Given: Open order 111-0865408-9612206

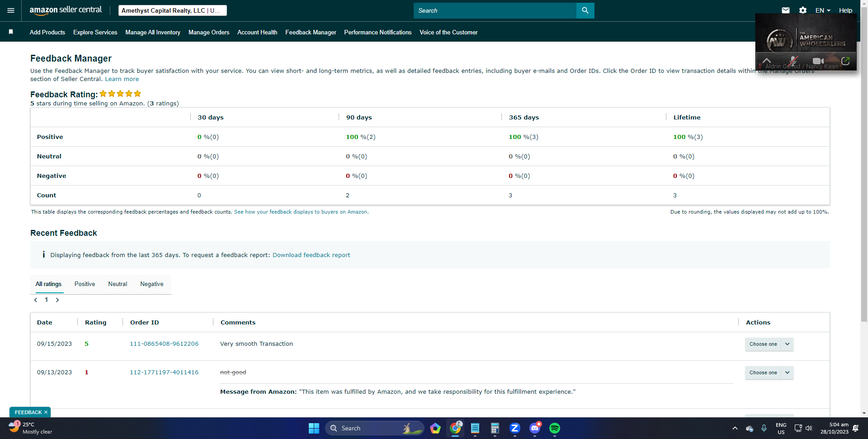Looking at the screenshot, I should tap(164, 344).
